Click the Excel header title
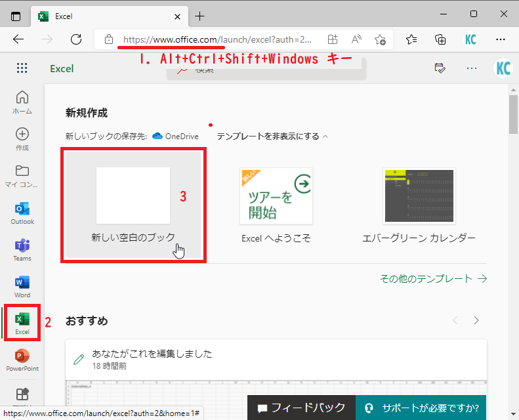 [62, 69]
